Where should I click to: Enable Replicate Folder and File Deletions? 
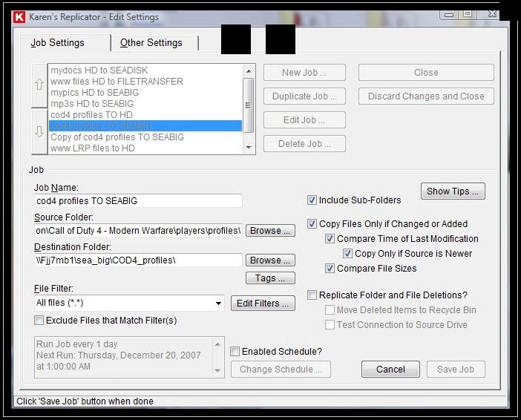pyautogui.click(x=312, y=295)
